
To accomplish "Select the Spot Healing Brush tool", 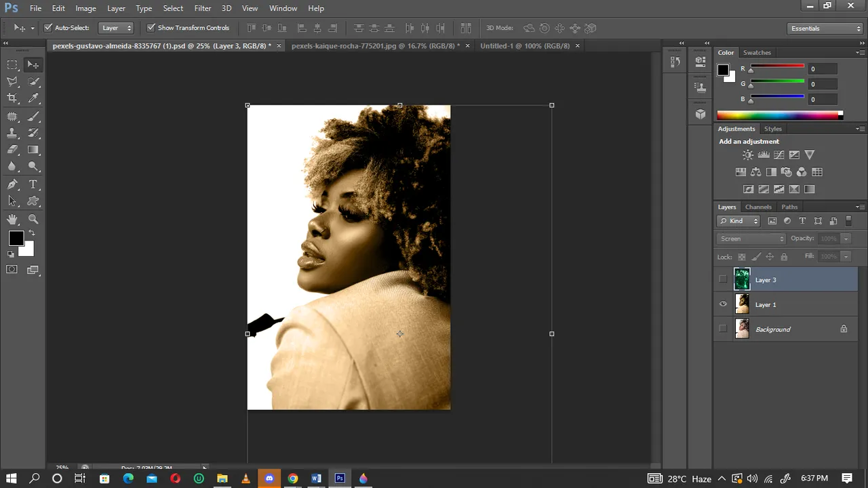I will click(x=12, y=116).
